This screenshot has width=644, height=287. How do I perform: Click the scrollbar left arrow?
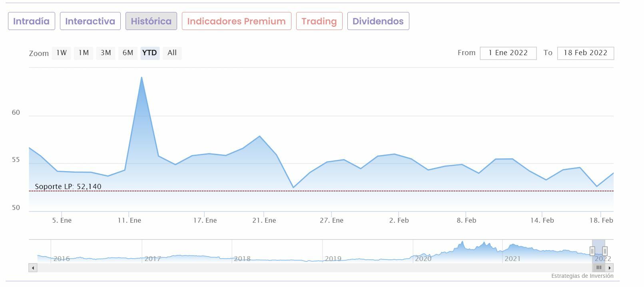[33, 268]
